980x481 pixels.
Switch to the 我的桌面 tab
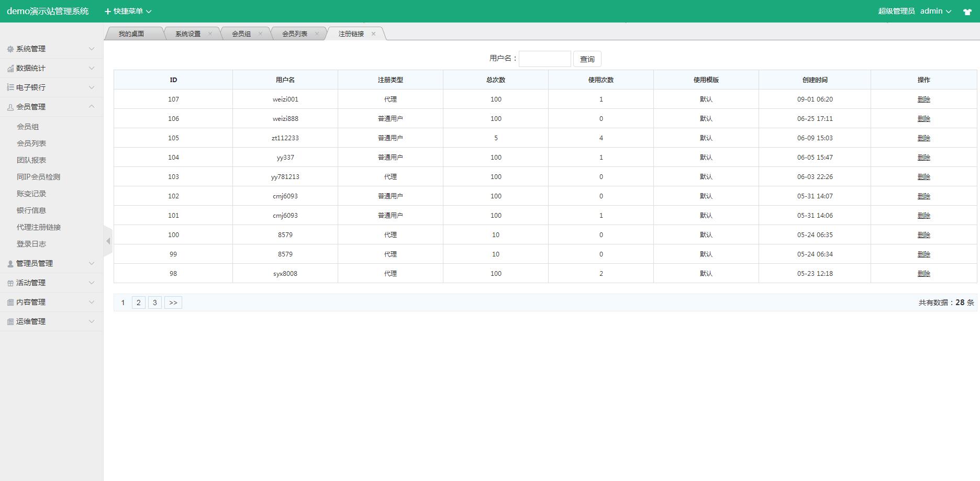[x=131, y=33]
